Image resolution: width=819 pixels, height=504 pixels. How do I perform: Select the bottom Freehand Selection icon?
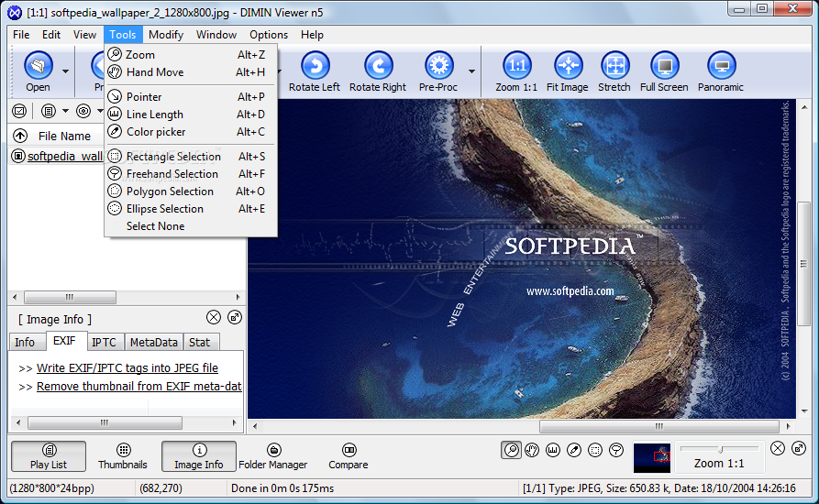[x=616, y=450]
